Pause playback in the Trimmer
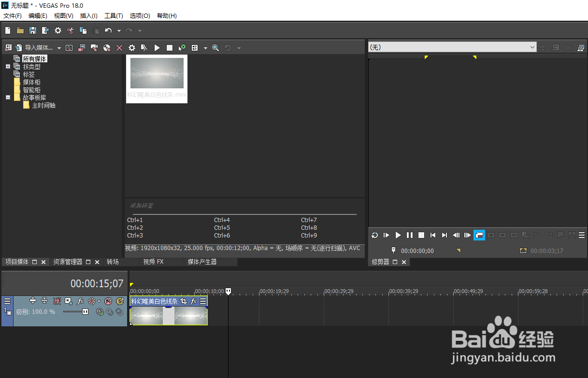Image resolution: width=588 pixels, height=378 pixels. click(410, 235)
